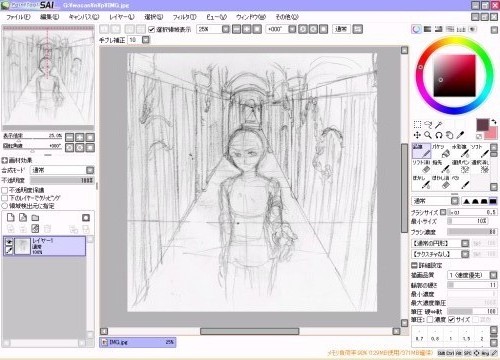Open the File menu
The width and height of the screenshot is (500, 360).
pyautogui.click(x=18, y=17)
